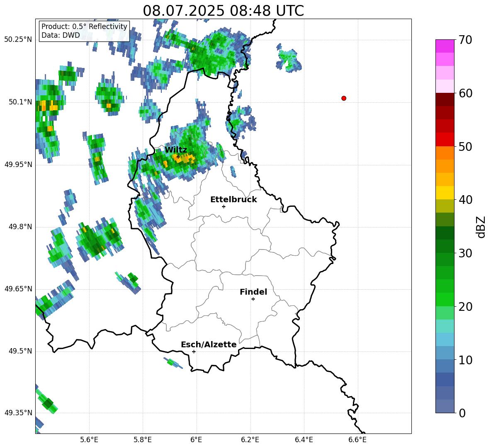Click the 49.95°N latitude label

[18, 165]
